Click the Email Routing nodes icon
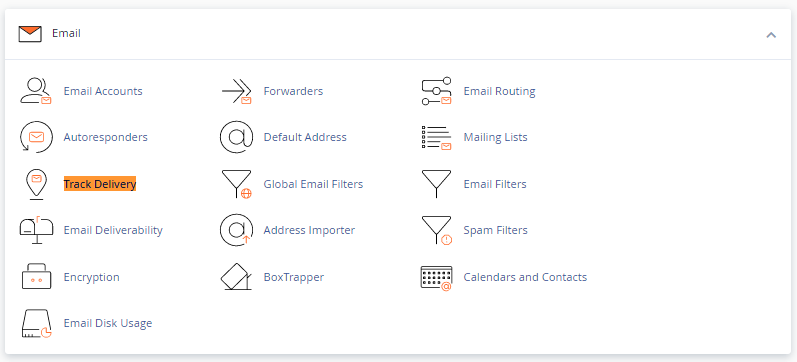The width and height of the screenshot is (797, 362). click(437, 92)
